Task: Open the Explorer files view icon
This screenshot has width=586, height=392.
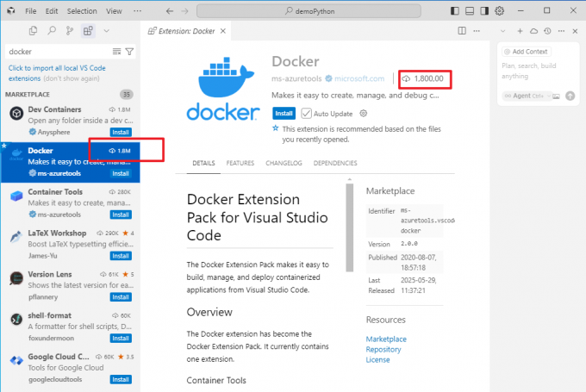Action: (33, 31)
